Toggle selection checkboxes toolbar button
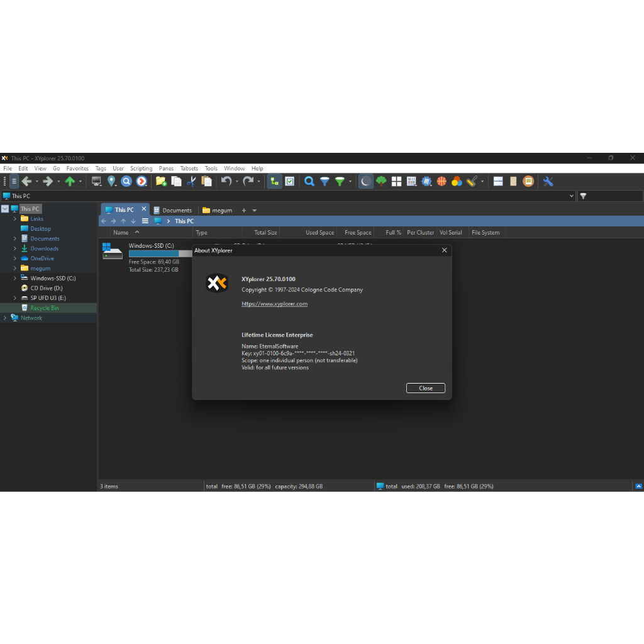The height and width of the screenshot is (644, 644). pyautogui.click(x=290, y=182)
